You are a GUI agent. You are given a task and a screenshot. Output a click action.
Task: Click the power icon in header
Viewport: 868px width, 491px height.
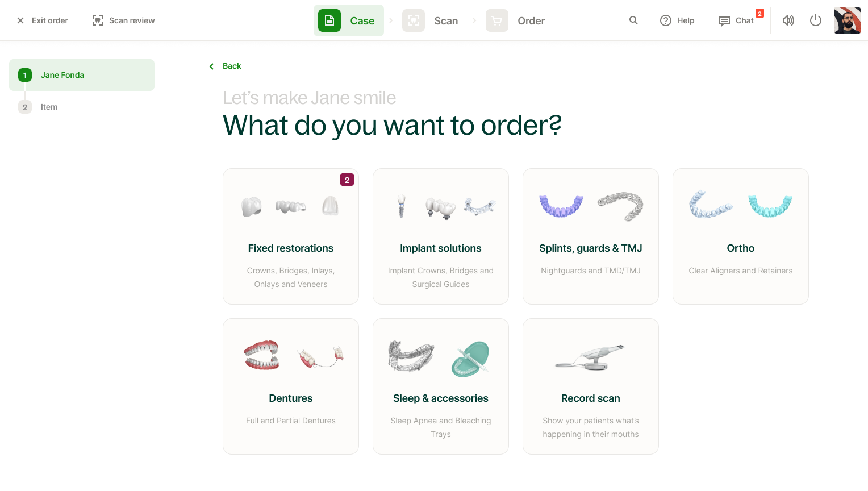coord(816,20)
